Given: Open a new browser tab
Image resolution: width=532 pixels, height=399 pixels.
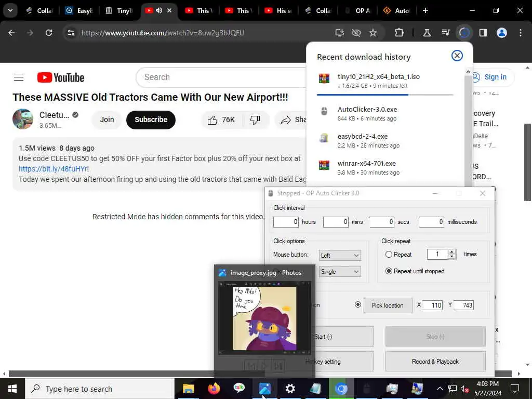Looking at the screenshot, I should coord(425,10).
